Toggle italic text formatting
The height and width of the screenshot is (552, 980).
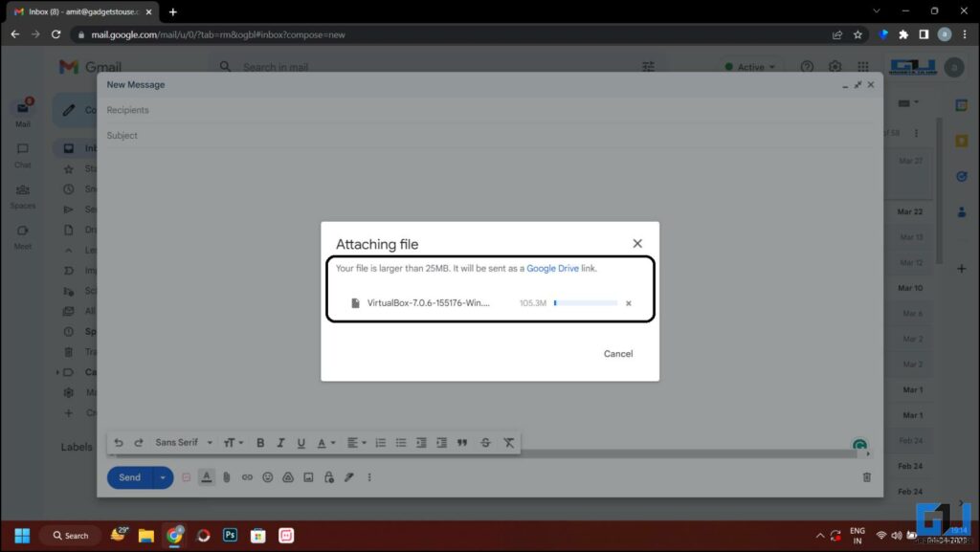click(280, 442)
